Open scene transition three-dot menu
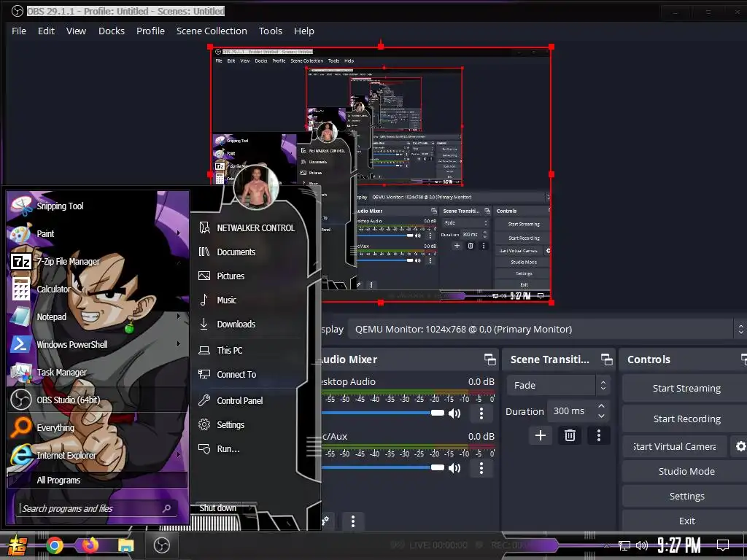 (x=599, y=435)
